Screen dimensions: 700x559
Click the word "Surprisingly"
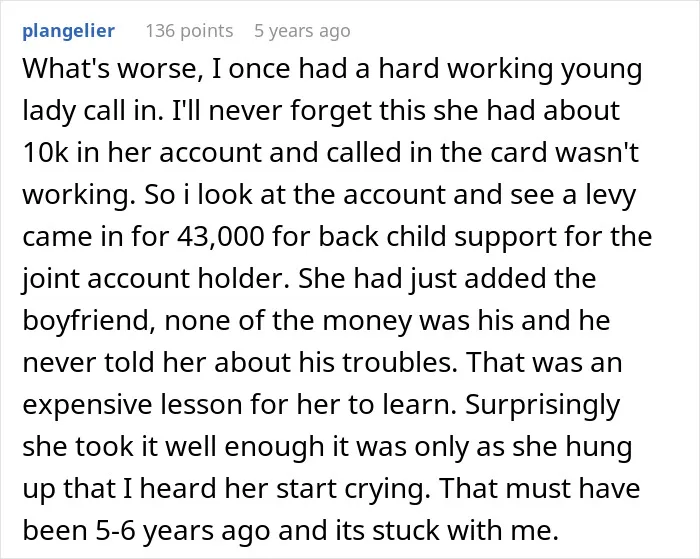click(543, 405)
